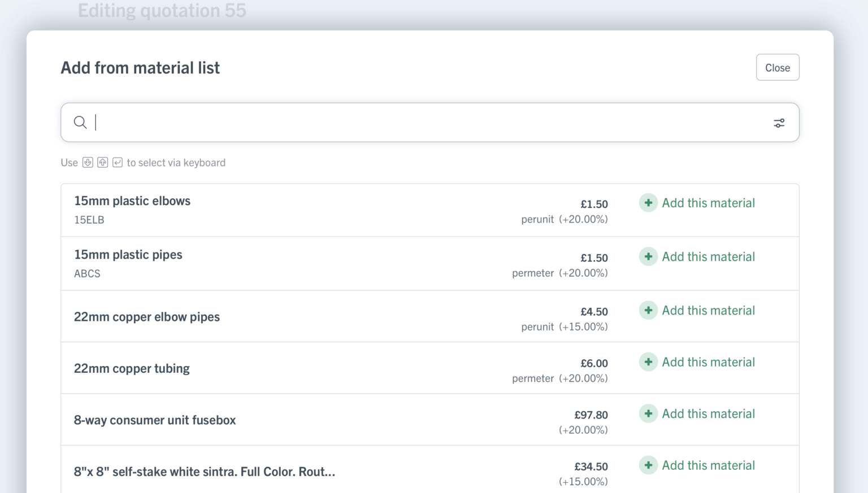This screenshot has width=868, height=493.
Task: Click plus icon for 15mm plastic pipes
Action: pos(648,256)
